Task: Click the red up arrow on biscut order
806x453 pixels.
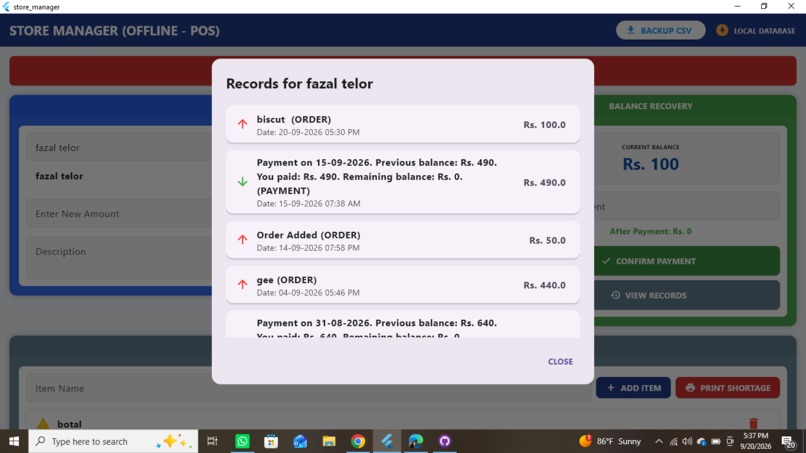Action: click(x=242, y=124)
